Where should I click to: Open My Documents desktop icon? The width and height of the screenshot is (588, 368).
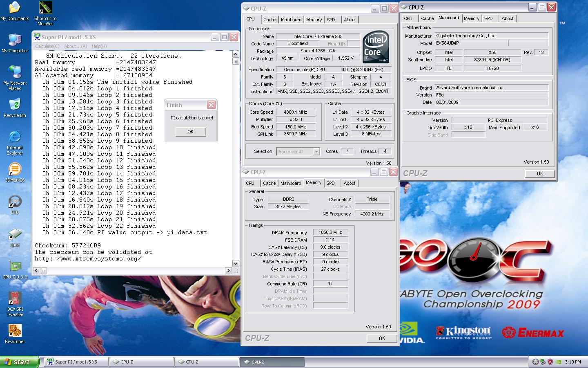[15, 11]
